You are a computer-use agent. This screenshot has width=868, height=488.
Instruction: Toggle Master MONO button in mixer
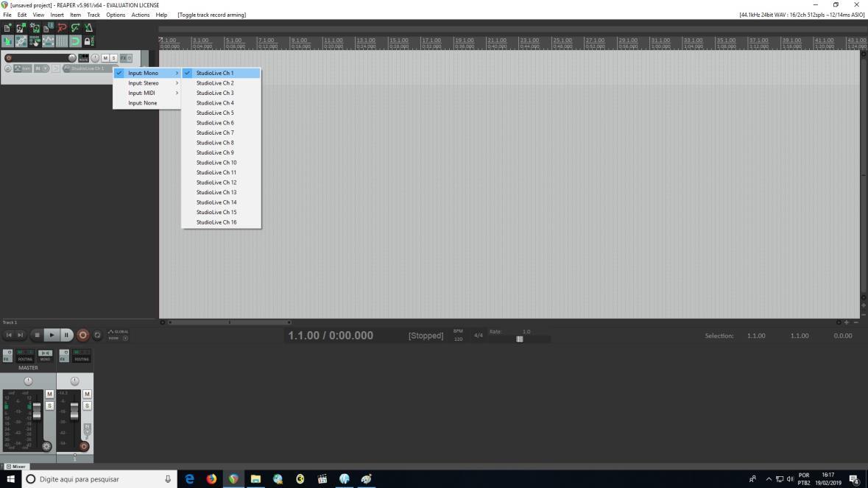coord(46,356)
